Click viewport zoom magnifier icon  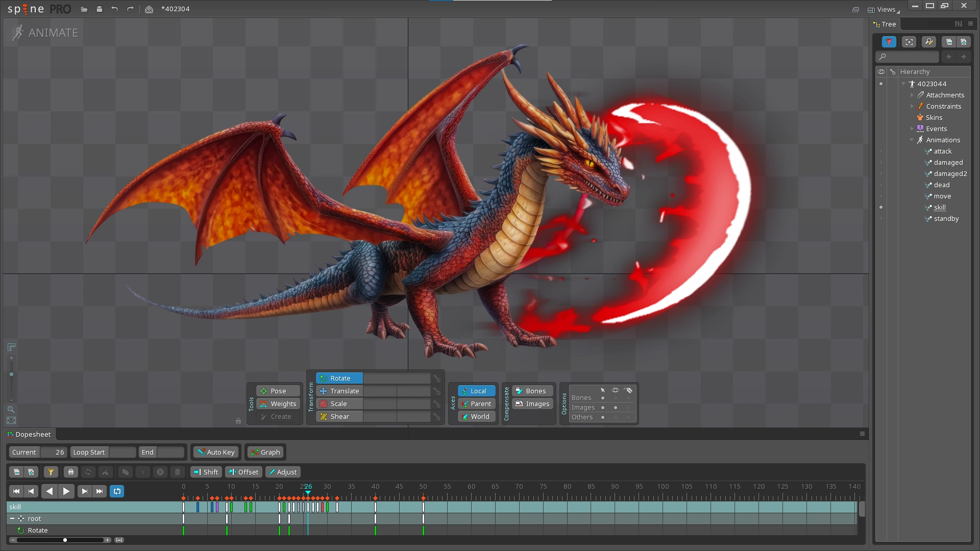(x=11, y=410)
